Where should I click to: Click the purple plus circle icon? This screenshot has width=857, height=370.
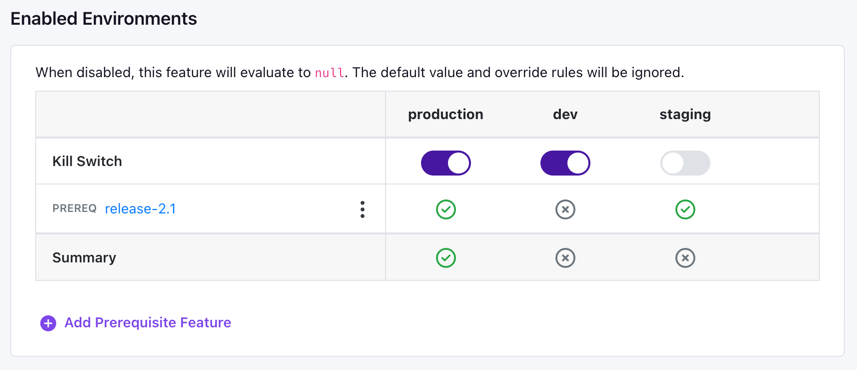click(48, 323)
